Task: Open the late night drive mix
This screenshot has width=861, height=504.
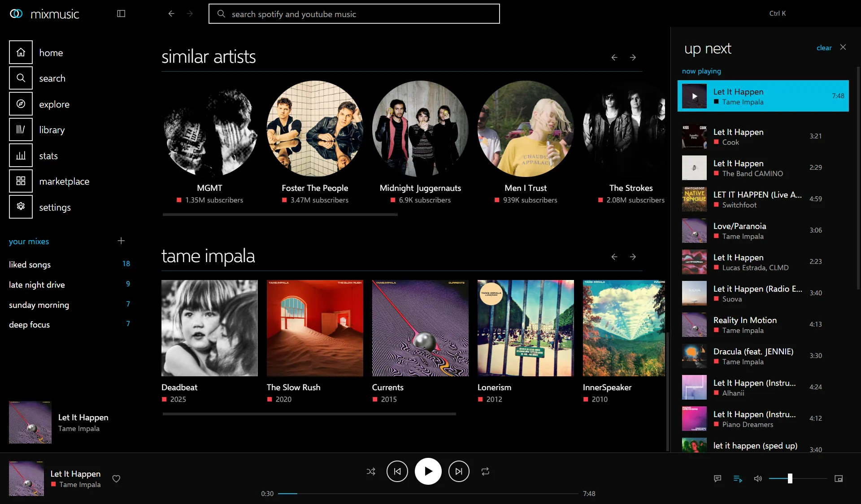Action: pos(70,284)
